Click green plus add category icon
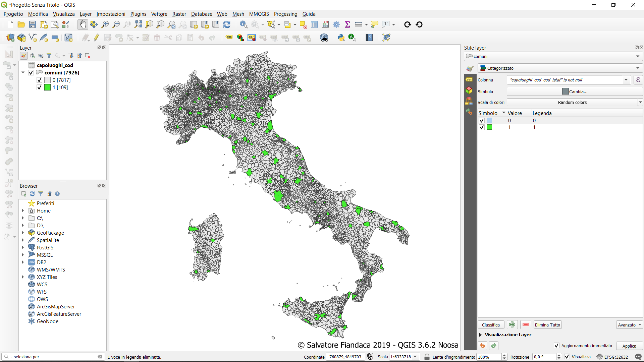Viewport: 644px width, 362px height. click(512, 325)
